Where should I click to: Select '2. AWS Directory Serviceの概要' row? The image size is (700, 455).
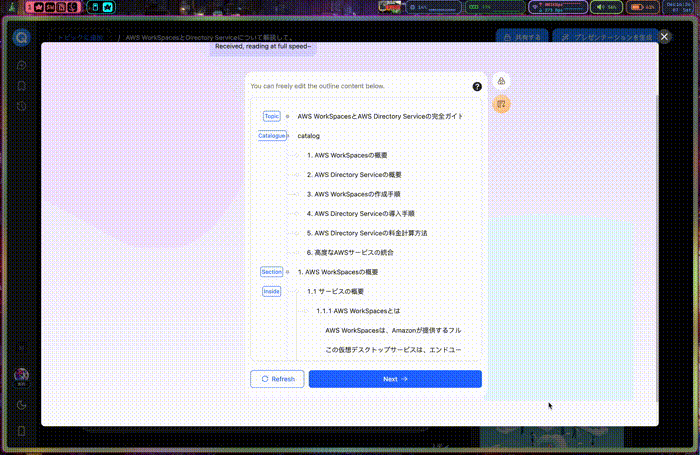pyautogui.click(x=354, y=175)
